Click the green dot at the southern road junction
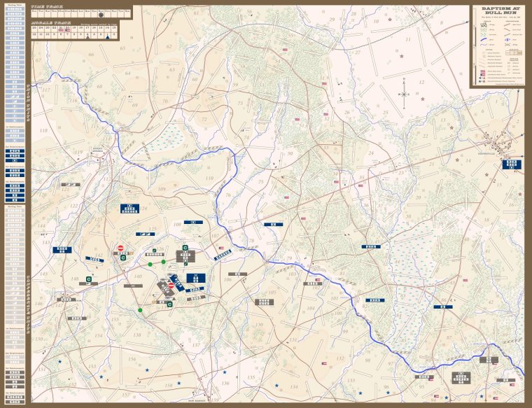This screenshot has height=408, width=532. pyautogui.click(x=140, y=310)
